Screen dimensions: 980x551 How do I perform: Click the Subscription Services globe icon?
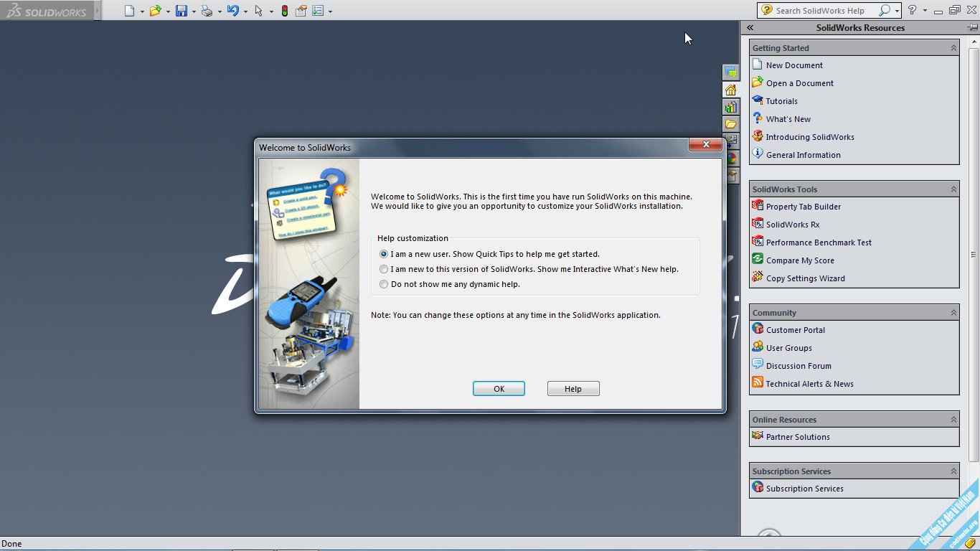(x=758, y=488)
